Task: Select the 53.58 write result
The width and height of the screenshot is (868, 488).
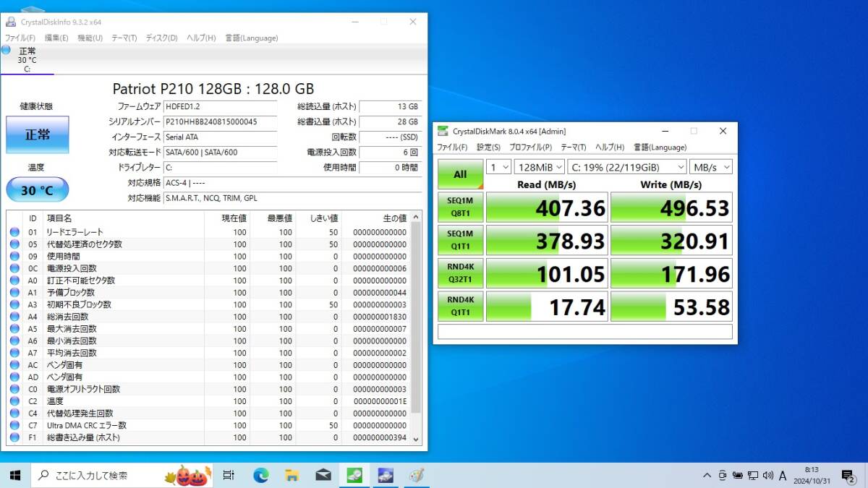Action: pos(671,307)
